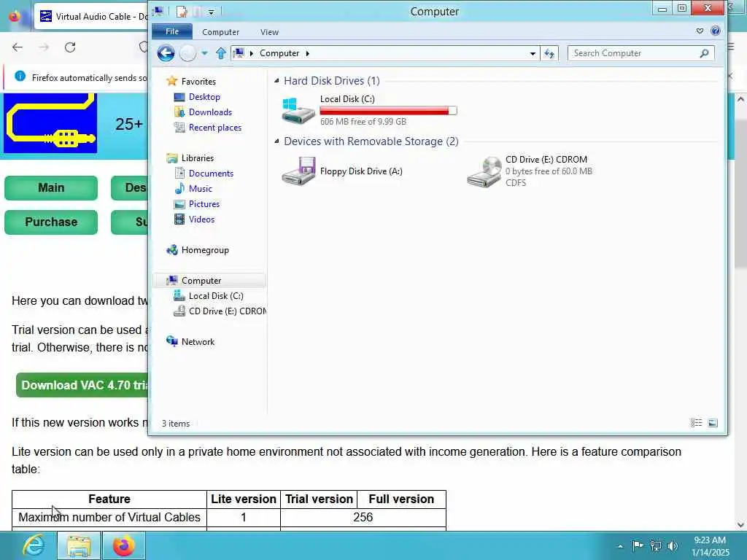Select Computer node in the navigation pane

pos(201,281)
